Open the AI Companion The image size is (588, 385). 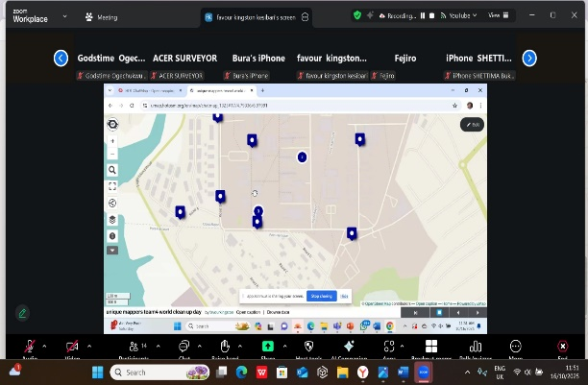[x=349, y=346]
